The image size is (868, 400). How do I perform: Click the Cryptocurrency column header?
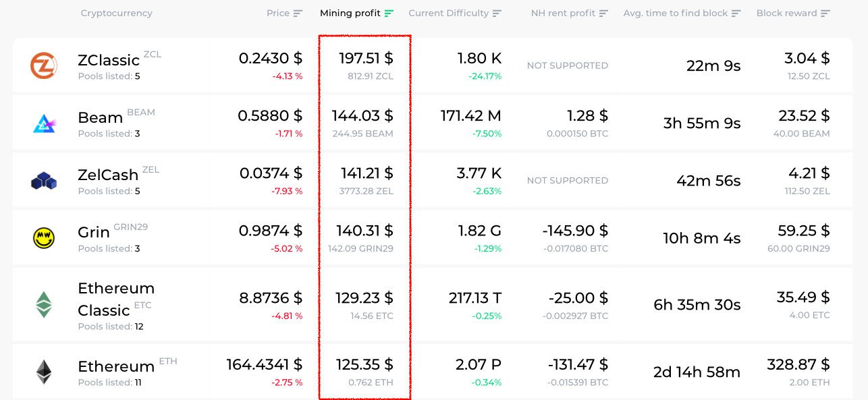tap(117, 13)
